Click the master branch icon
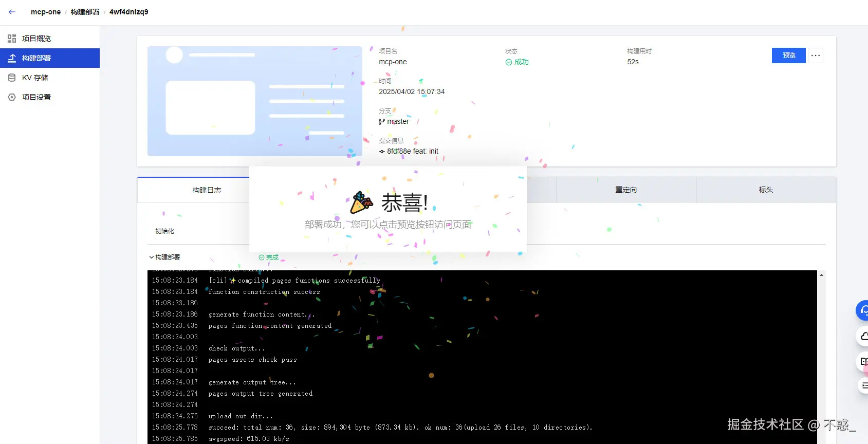 point(382,122)
